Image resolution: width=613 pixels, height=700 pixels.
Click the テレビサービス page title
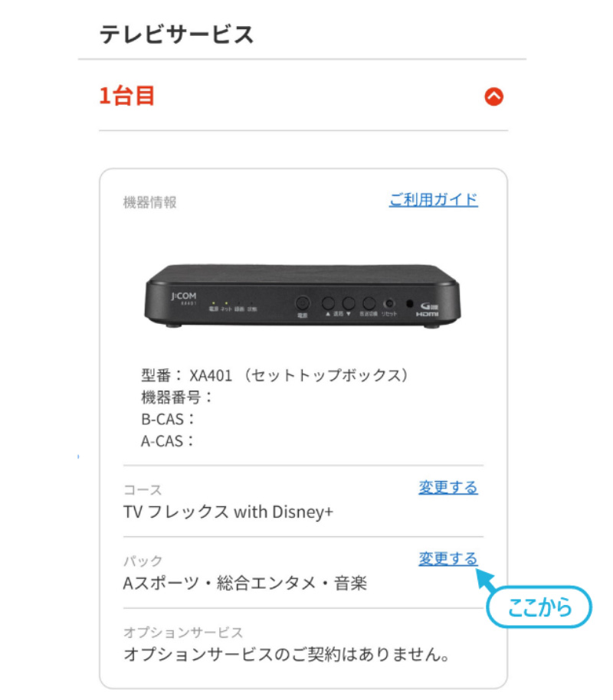(x=176, y=34)
